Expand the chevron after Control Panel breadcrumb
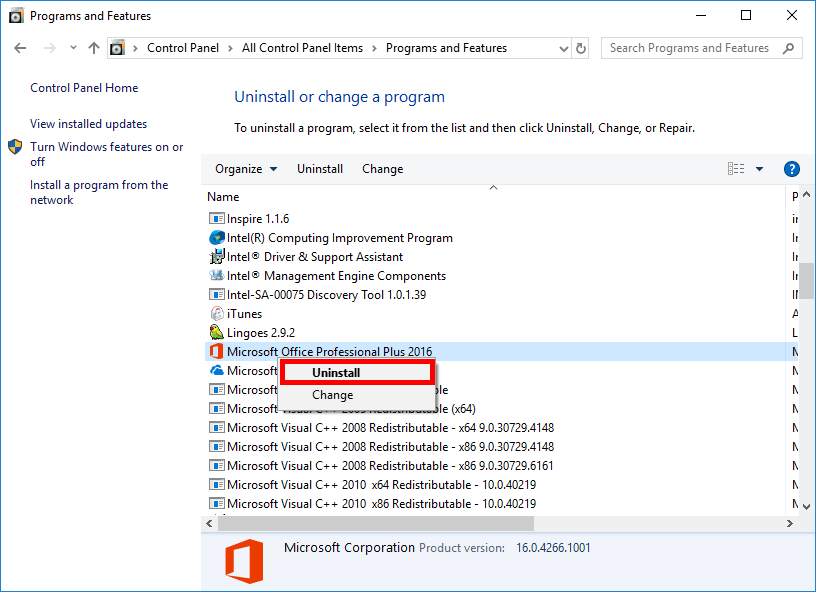Screen dimensions: 816x592 tap(230, 48)
